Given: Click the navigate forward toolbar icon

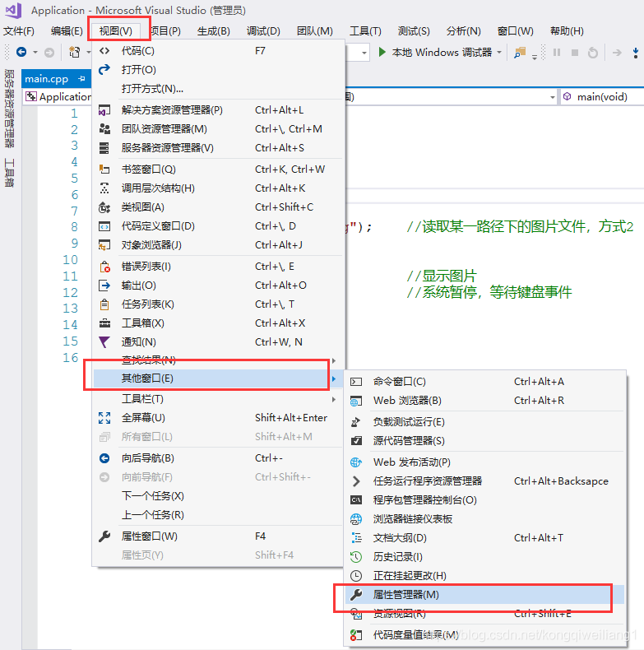Looking at the screenshot, I should click(49, 52).
